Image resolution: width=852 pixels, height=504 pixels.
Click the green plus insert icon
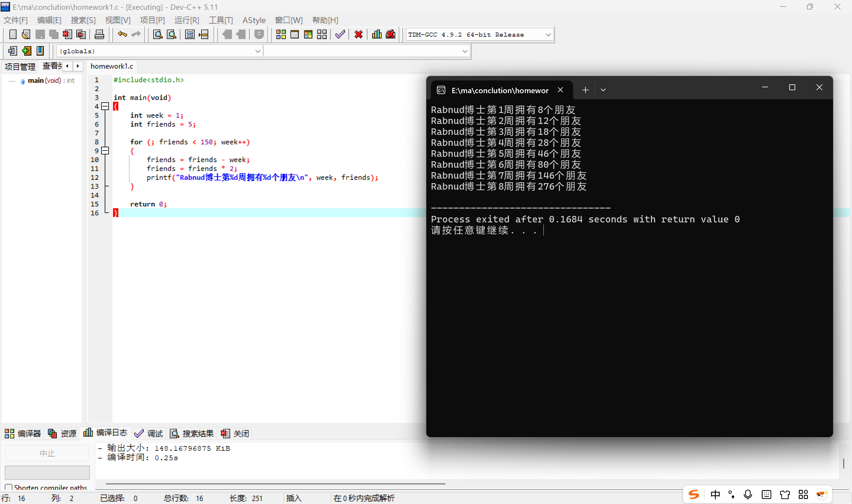point(26,51)
